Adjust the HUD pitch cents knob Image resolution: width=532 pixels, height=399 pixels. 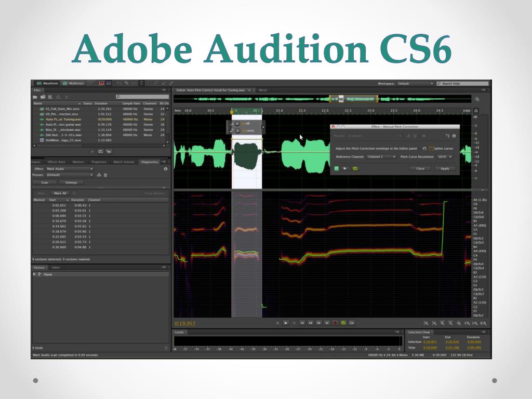(x=237, y=130)
